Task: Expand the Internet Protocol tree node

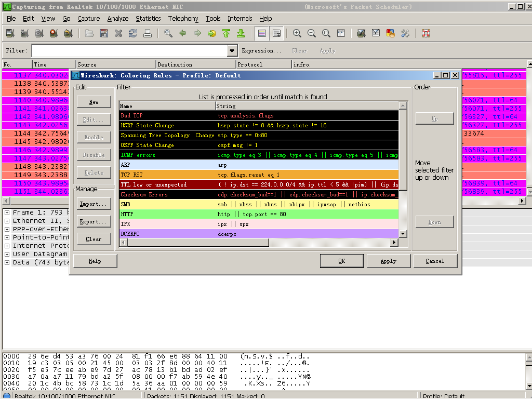Action: click(x=7, y=246)
